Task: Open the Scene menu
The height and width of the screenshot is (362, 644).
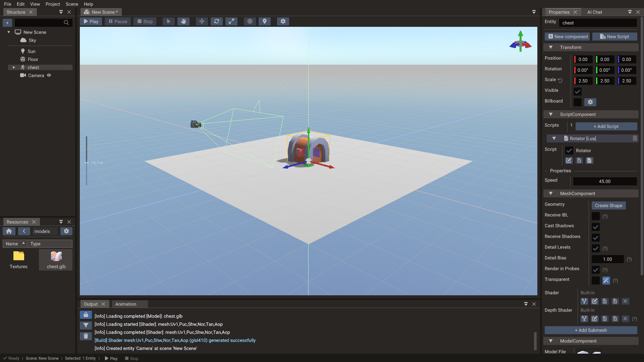Action: tap(72, 4)
